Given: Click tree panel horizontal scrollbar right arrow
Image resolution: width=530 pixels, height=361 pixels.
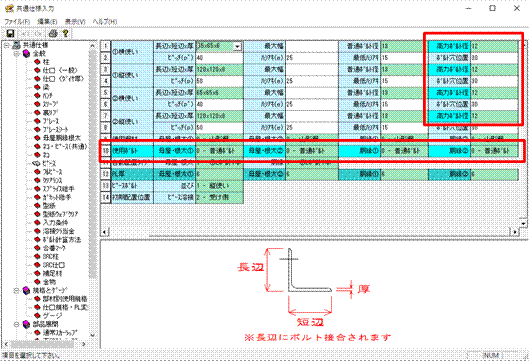Looking at the screenshot, I should 84,344.
